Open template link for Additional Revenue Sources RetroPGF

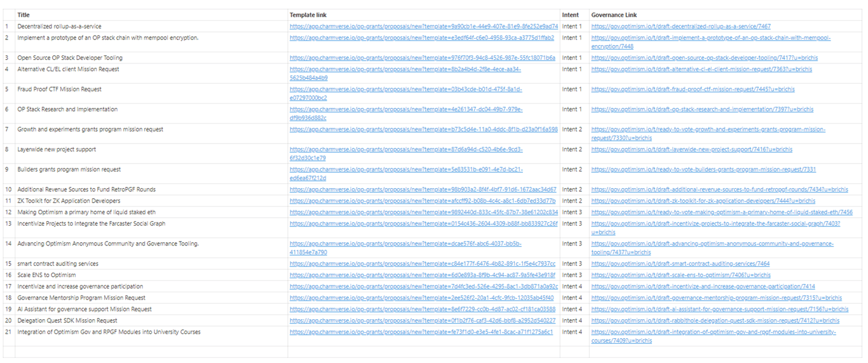coord(423,189)
